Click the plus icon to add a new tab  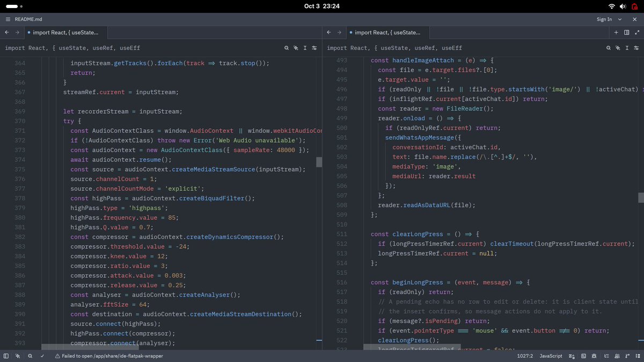click(x=617, y=32)
